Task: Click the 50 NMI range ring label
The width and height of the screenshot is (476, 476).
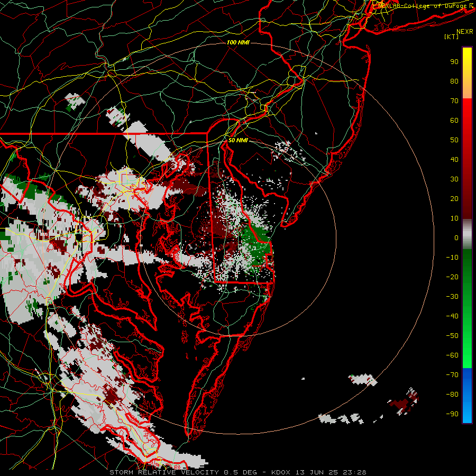Action: coord(238,140)
